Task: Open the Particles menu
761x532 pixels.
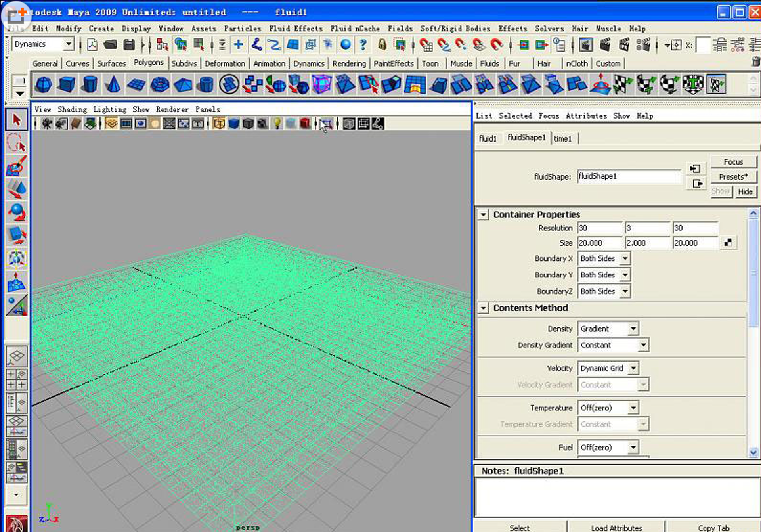Action: [x=243, y=29]
